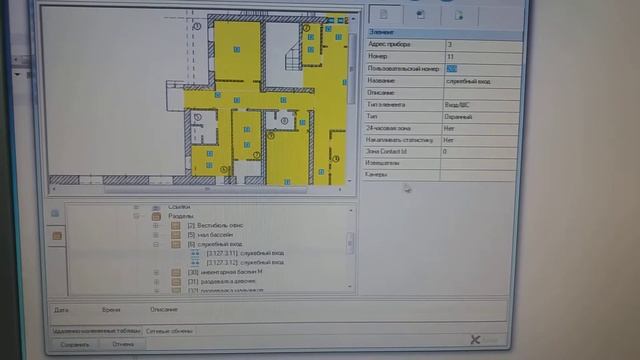Click the Пользовательский номер value field
640x360 pixels.
coord(482,69)
